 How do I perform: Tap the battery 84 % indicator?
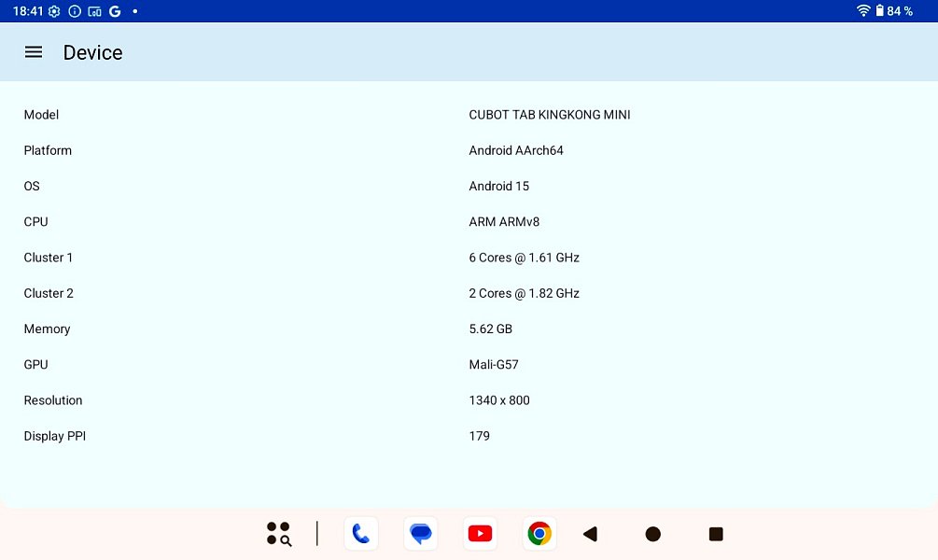tap(893, 11)
